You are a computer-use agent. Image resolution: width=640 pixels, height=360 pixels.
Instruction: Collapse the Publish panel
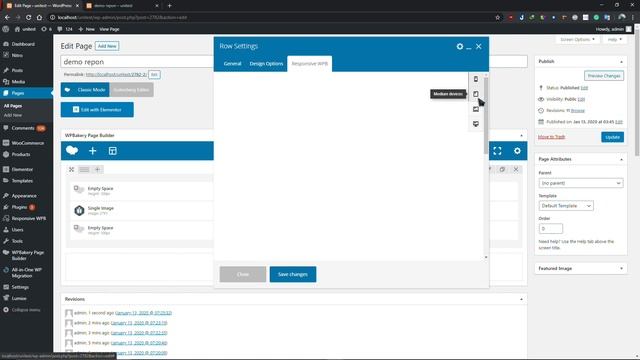(621, 62)
